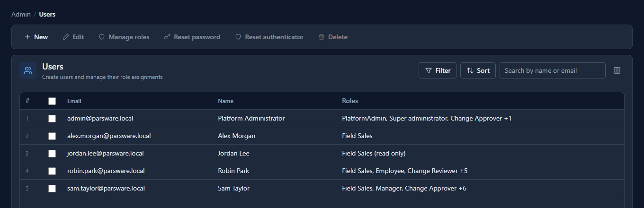Open the column chooser icon

click(617, 70)
